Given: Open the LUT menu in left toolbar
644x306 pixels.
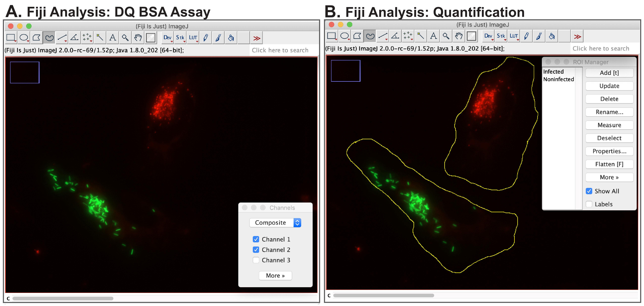Looking at the screenshot, I should [193, 38].
